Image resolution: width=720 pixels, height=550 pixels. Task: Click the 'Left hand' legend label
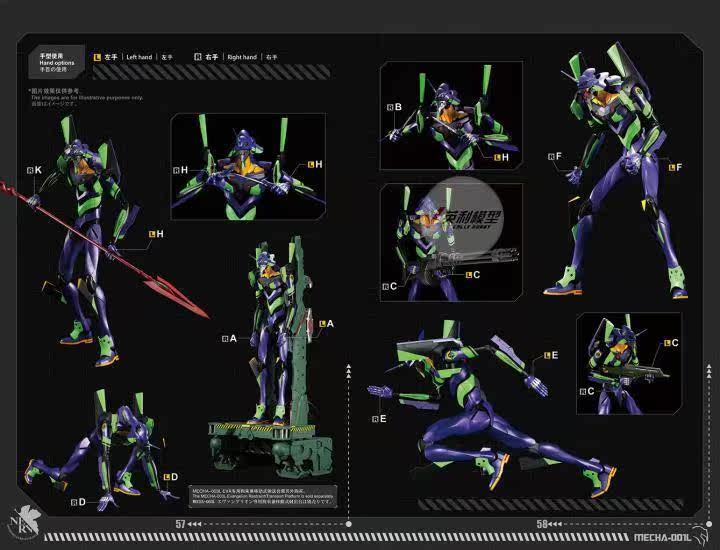[139, 57]
